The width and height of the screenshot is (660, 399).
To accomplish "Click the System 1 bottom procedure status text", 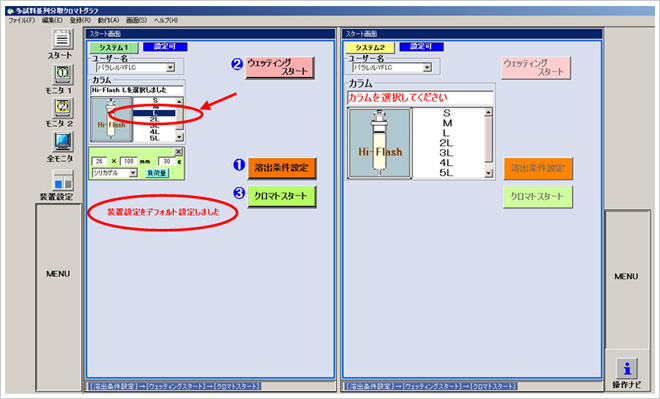I will [x=175, y=386].
